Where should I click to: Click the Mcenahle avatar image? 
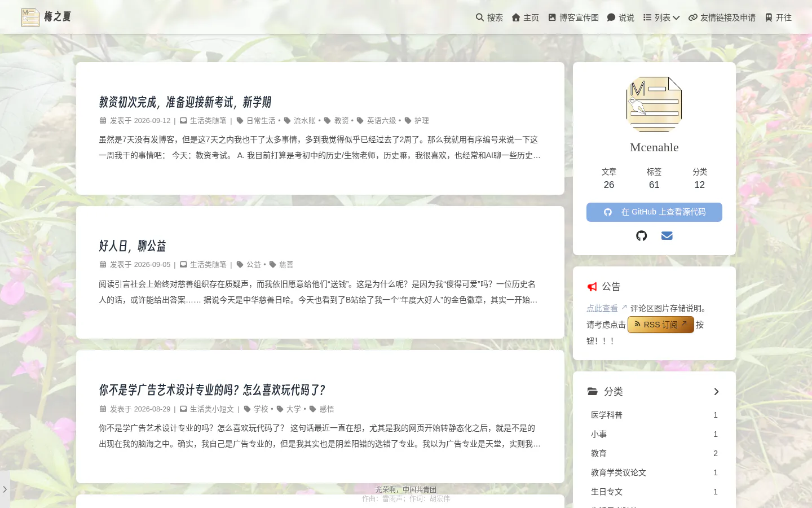[x=654, y=104]
